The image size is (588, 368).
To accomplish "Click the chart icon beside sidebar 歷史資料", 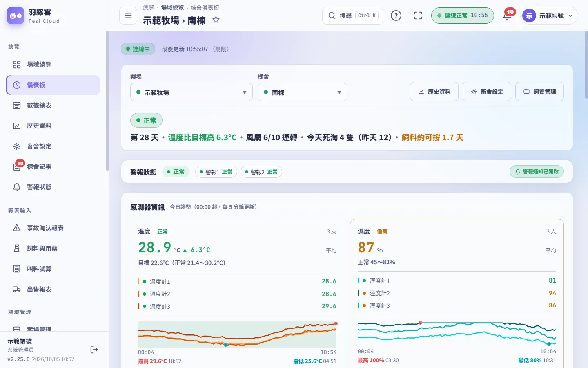I will pos(17,126).
